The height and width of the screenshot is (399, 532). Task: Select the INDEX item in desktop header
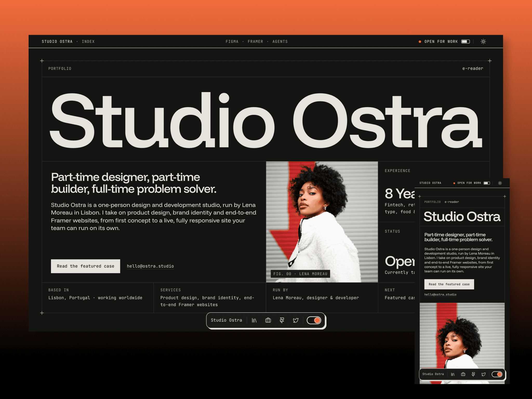(x=88, y=42)
